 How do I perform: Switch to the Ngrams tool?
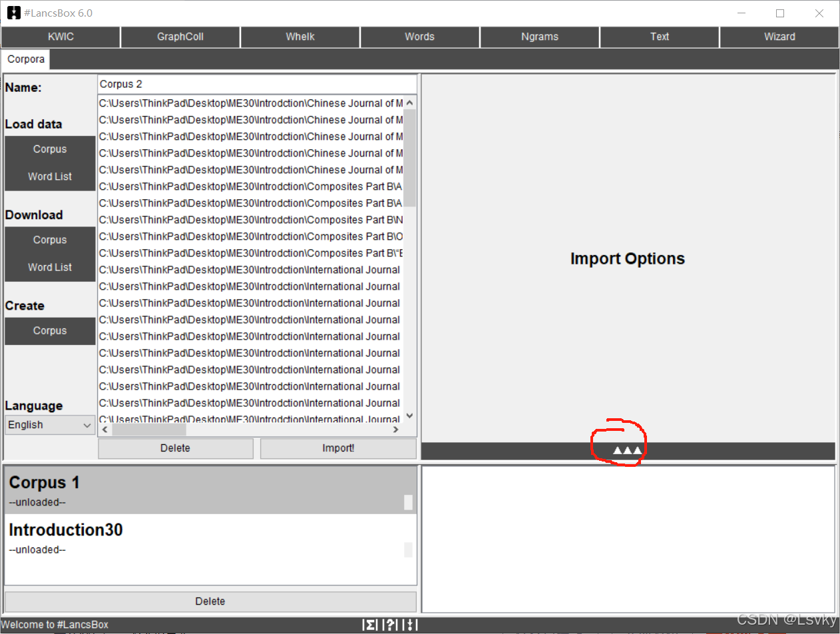coord(540,37)
